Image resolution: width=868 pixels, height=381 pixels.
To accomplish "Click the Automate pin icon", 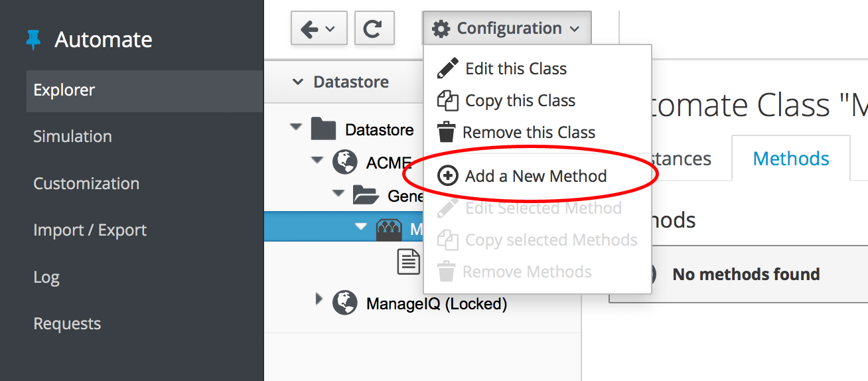I will (33, 40).
